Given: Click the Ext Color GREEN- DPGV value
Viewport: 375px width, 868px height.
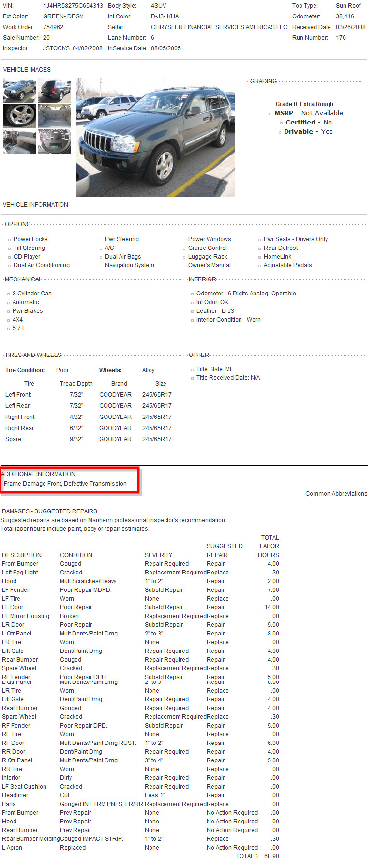Looking at the screenshot, I should tap(63, 16).
